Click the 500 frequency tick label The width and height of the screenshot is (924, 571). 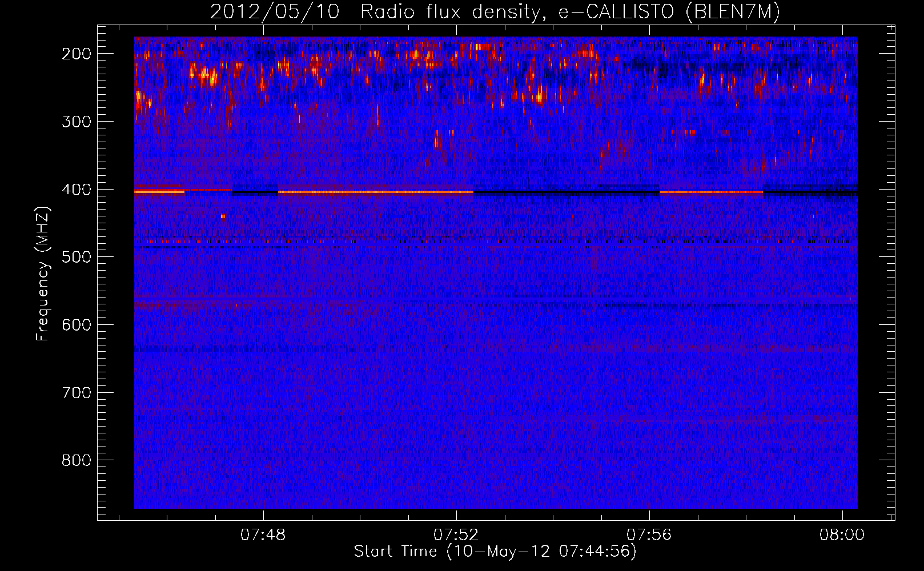click(77, 257)
